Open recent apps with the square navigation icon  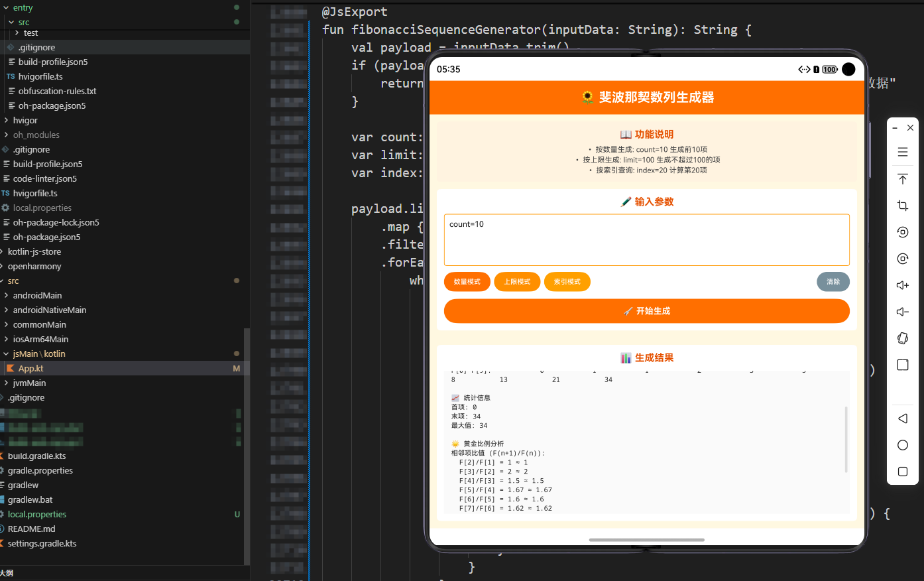(902, 472)
